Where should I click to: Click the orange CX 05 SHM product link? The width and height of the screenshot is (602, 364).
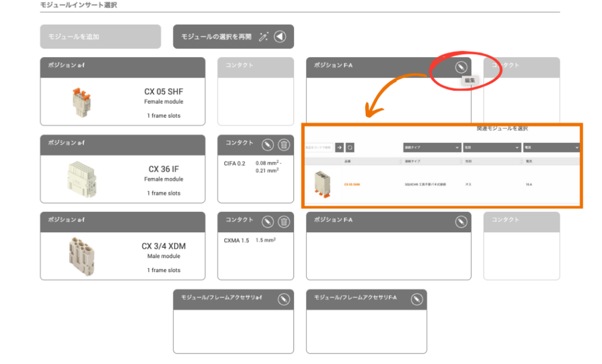[352, 185]
